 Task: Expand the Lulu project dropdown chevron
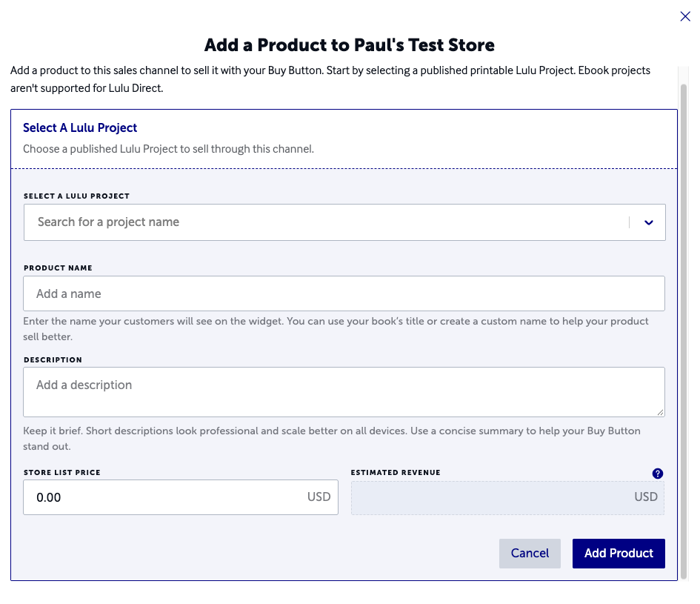[648, 222]
